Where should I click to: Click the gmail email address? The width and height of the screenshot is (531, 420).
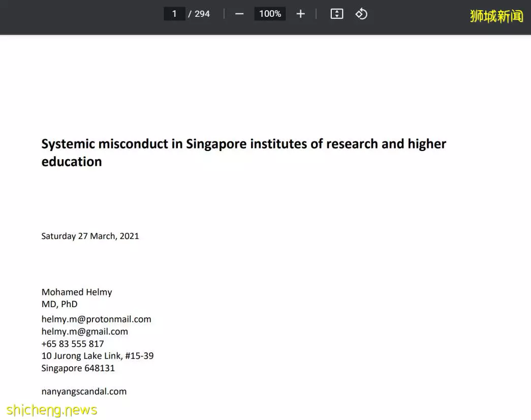(x=85, y=332)
